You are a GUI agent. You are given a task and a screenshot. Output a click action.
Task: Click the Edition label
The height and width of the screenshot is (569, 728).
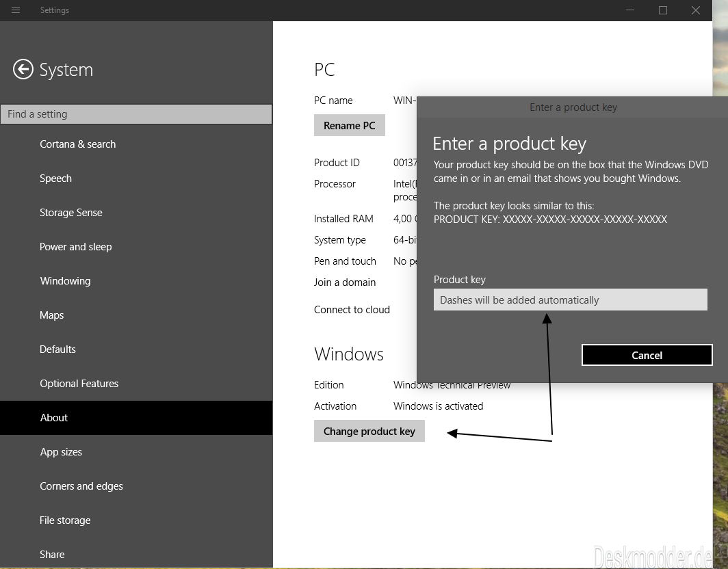328,385
